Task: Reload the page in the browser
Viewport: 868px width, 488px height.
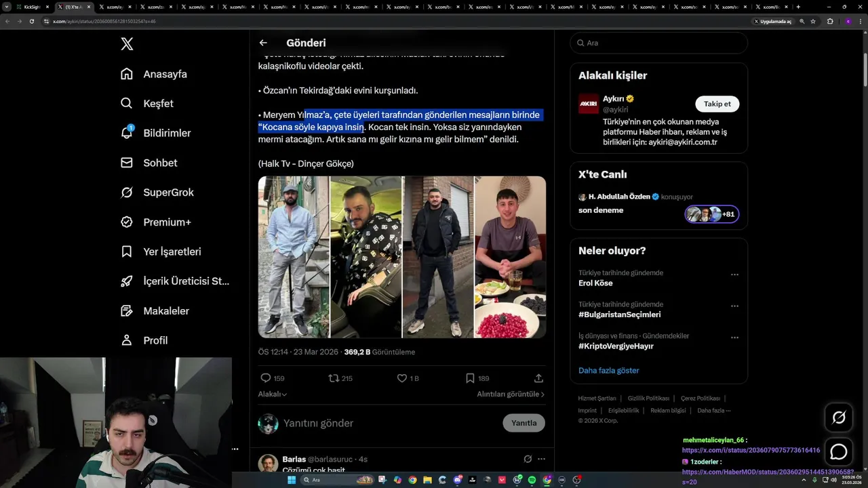Action: coord(32,21)
